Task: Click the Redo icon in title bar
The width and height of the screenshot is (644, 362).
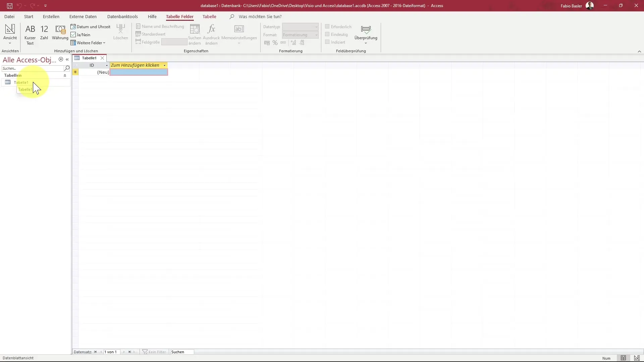Action: (x=32, y=6)
